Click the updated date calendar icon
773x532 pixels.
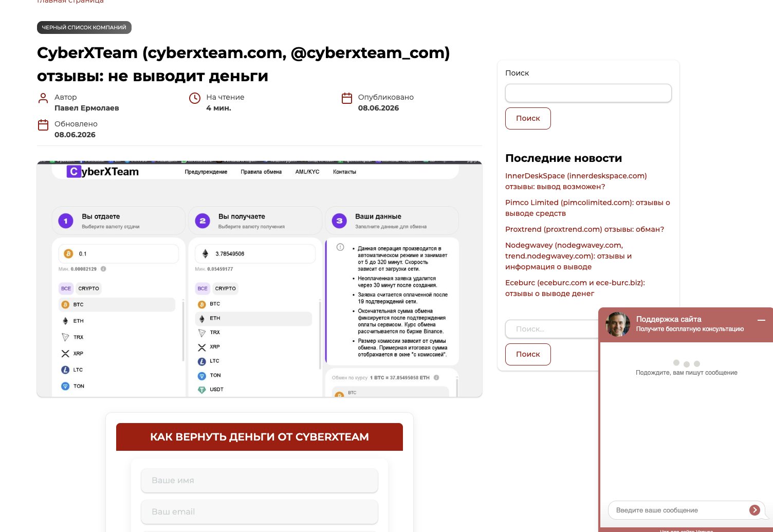(x=43, y=125)
